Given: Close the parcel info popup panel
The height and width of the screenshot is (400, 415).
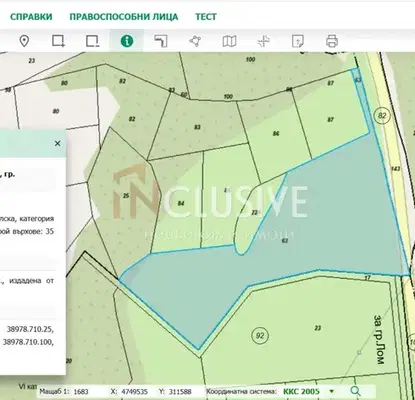Looking at the screenshot, I should click(57, 143).
